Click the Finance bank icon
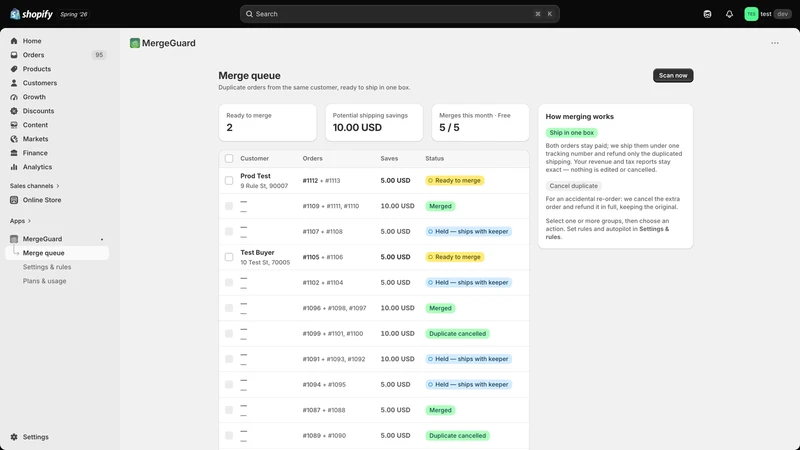This screenshot has height=450, width=800. [x=14, y=153]
